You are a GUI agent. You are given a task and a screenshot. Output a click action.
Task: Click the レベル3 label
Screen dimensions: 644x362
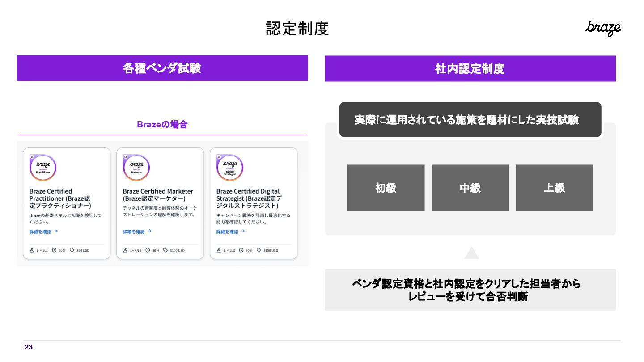coord(229,250)
